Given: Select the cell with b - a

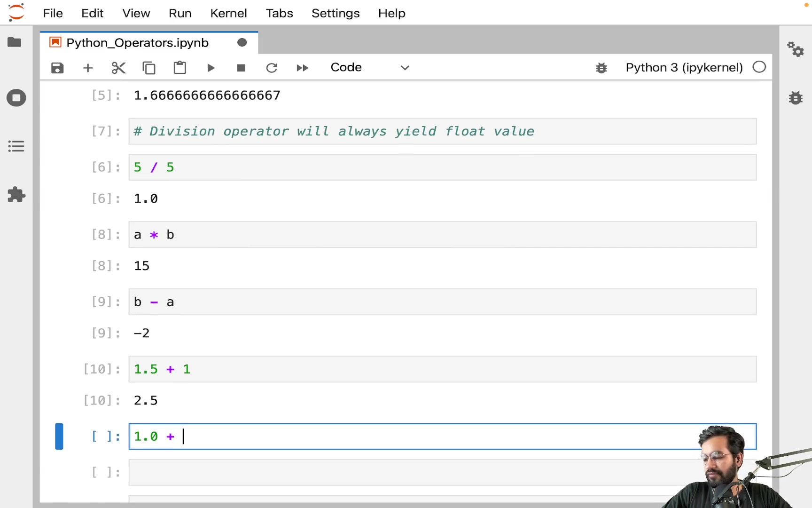Looking at the screenshot, I should [442, 302].
